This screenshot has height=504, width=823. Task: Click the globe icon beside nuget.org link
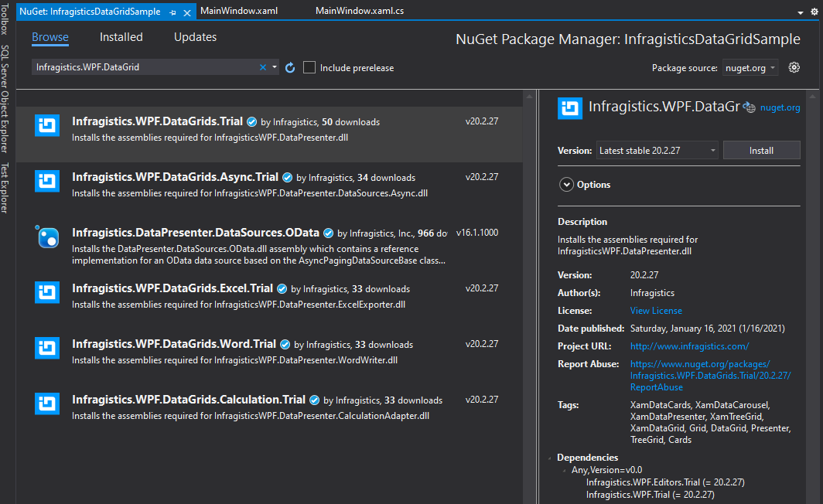click(x=750, y=107)
